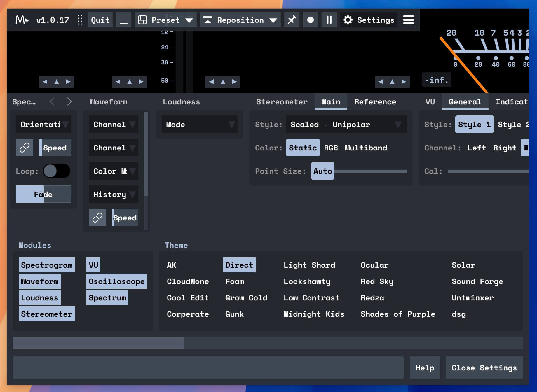Open the Stereometer Style dropdown

(x=346, y=125)
